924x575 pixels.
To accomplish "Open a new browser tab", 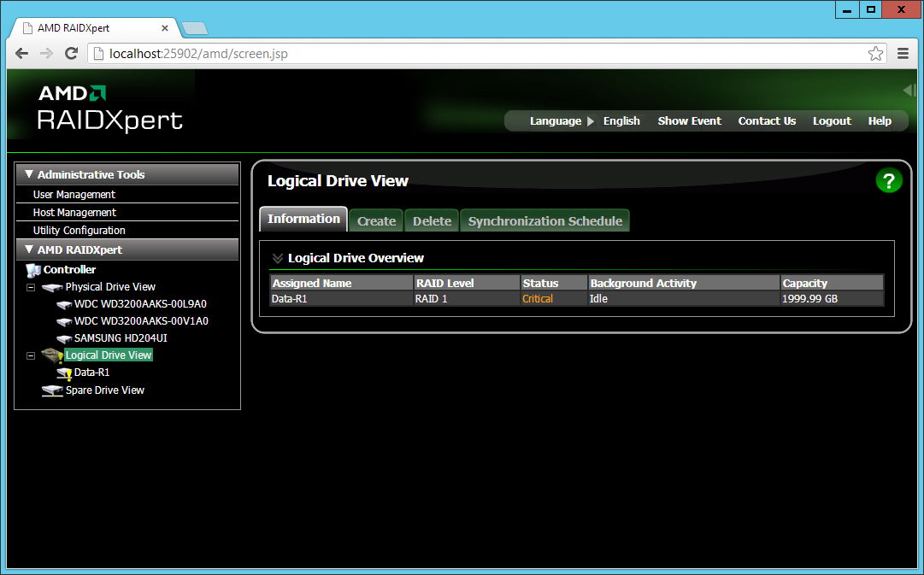I will tap(195, 27).
